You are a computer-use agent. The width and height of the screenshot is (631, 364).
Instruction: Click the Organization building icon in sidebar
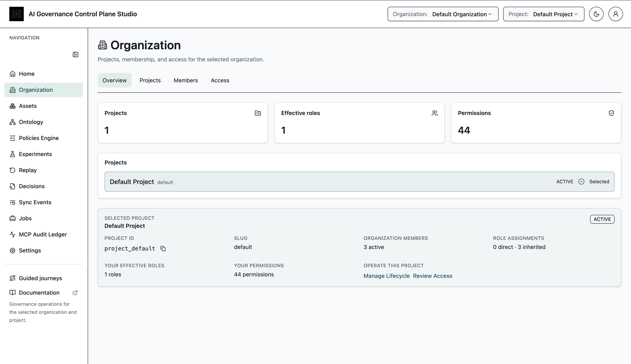(x=12, y=90)
